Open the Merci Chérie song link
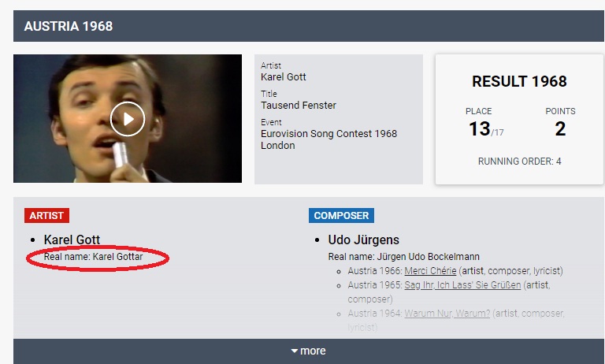This screenshot has width=605, height=364. click(x=430, y=271)
